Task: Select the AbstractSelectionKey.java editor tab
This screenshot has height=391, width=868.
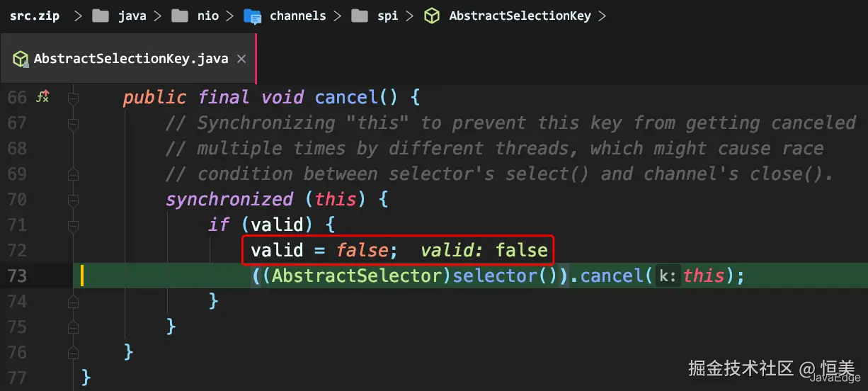Action: pos(130,59)
